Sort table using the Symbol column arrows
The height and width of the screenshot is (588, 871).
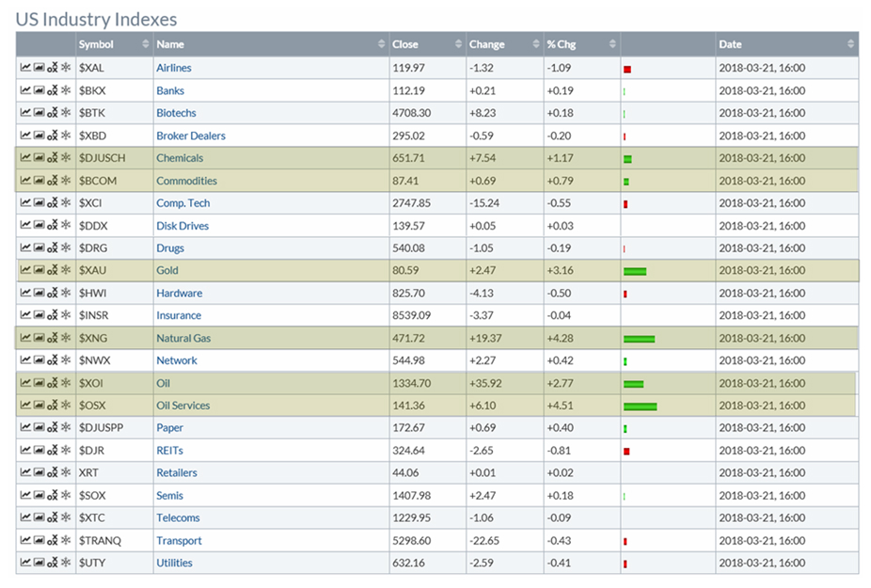click(145, 44)
